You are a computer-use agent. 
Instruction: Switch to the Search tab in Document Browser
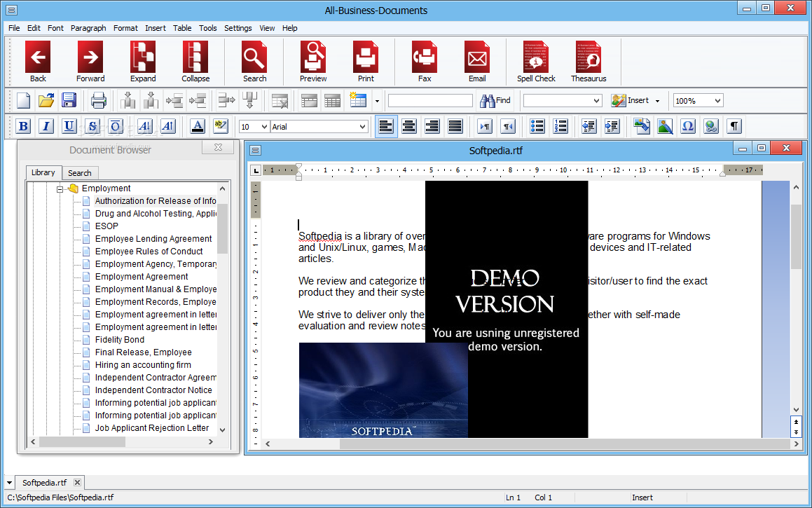pos(80,173)
